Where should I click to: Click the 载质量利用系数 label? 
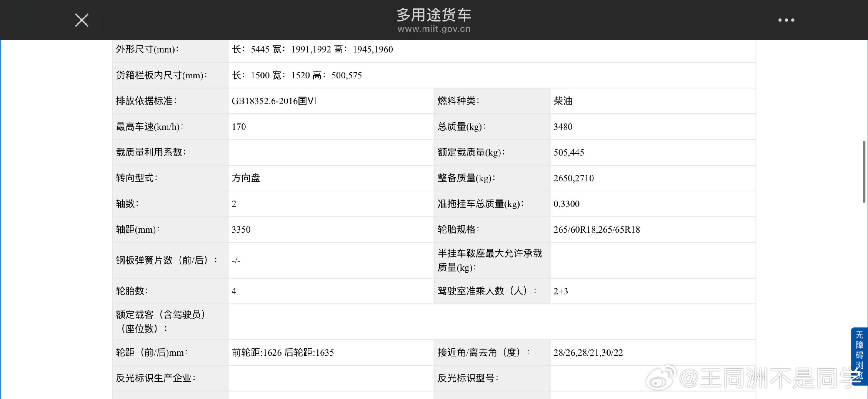[151, 152]
